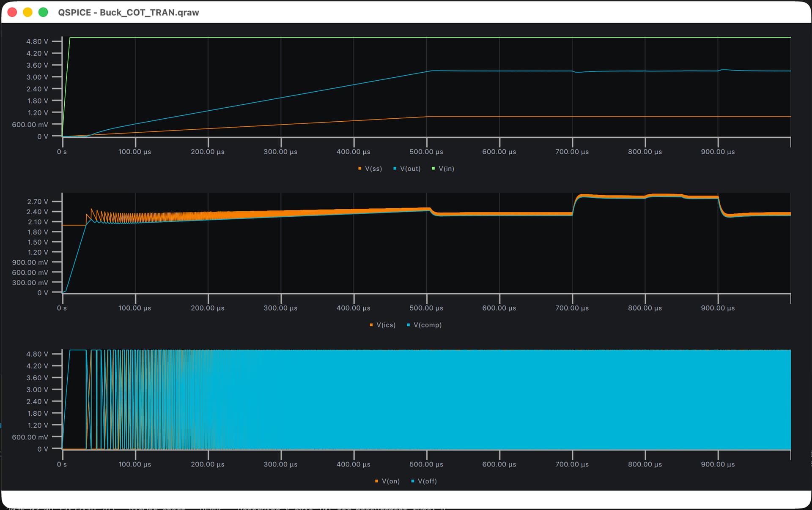
Task: Click the 4.80 V label on the top plot
Action: (x=37, y=41)
